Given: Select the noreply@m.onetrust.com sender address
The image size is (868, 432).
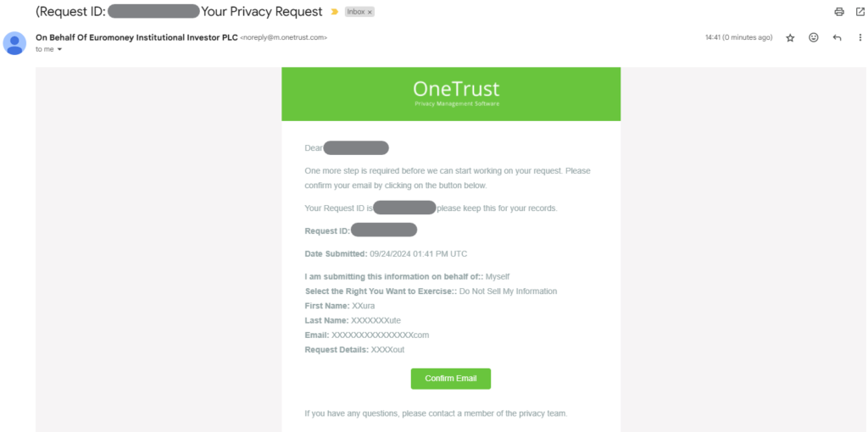Looking at the screenshot, I should point(284,38).
